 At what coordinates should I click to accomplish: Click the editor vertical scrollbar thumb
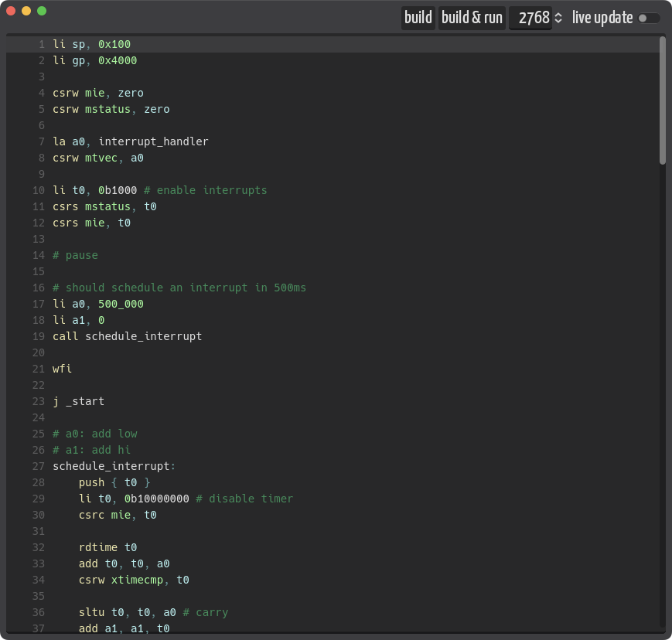point(663,100)
